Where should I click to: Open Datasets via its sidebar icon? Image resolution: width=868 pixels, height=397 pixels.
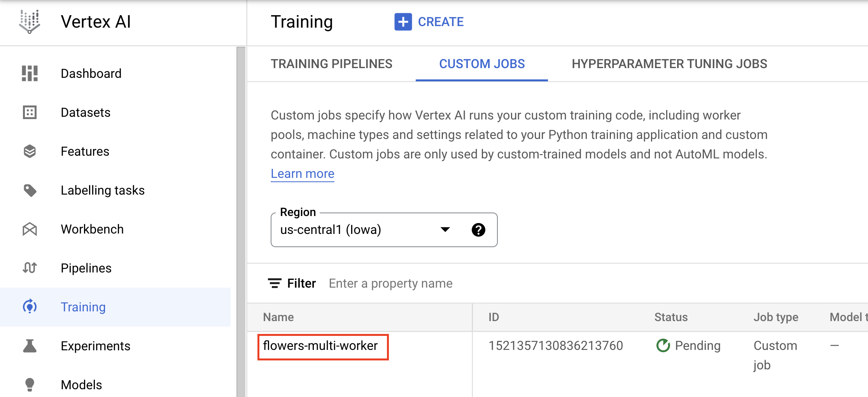pos(30,112)
